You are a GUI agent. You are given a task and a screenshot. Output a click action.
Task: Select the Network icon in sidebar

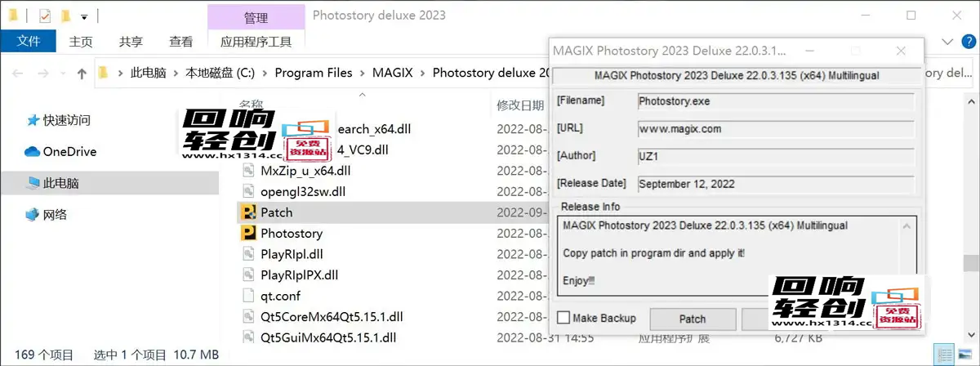click(33, 215)
